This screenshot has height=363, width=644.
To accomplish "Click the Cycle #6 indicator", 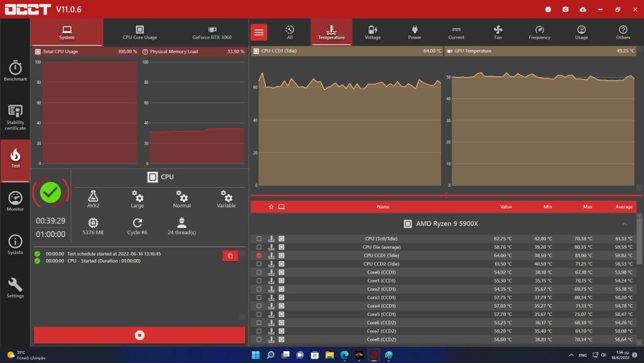I will (x=137, y=226).
